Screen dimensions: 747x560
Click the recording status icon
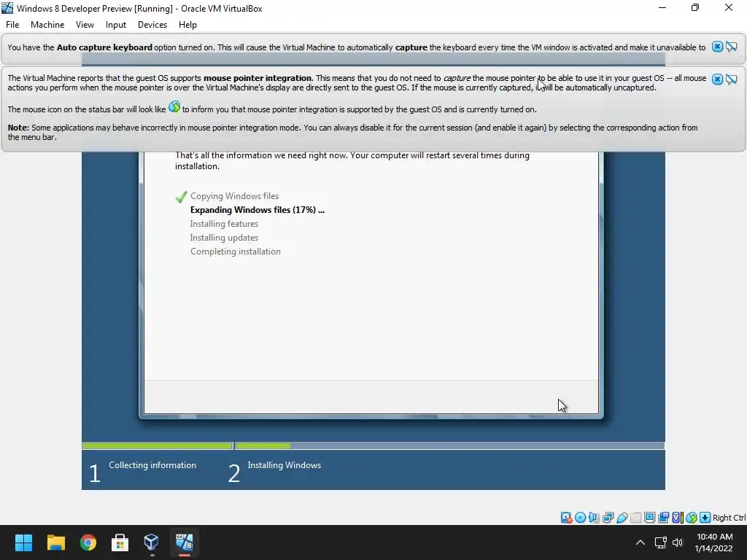[x=663, y=518]
